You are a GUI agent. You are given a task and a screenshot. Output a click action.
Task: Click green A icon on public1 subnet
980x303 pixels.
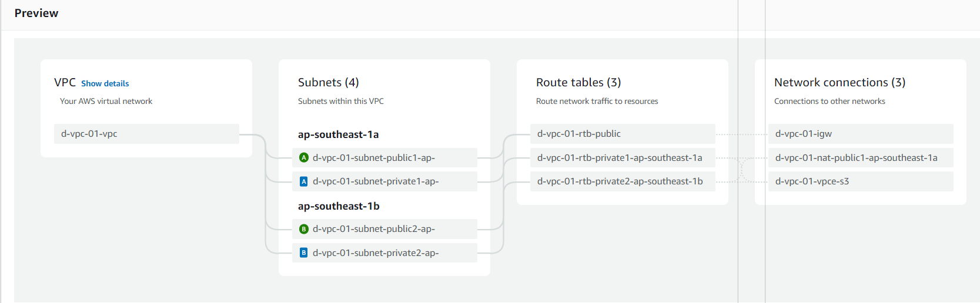pos(304,157)
